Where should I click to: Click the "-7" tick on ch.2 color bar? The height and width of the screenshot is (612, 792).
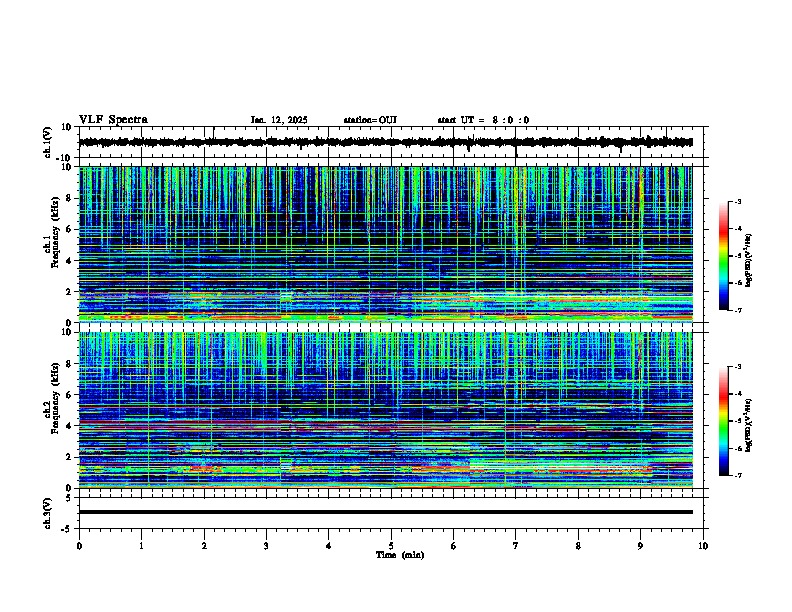737,475
